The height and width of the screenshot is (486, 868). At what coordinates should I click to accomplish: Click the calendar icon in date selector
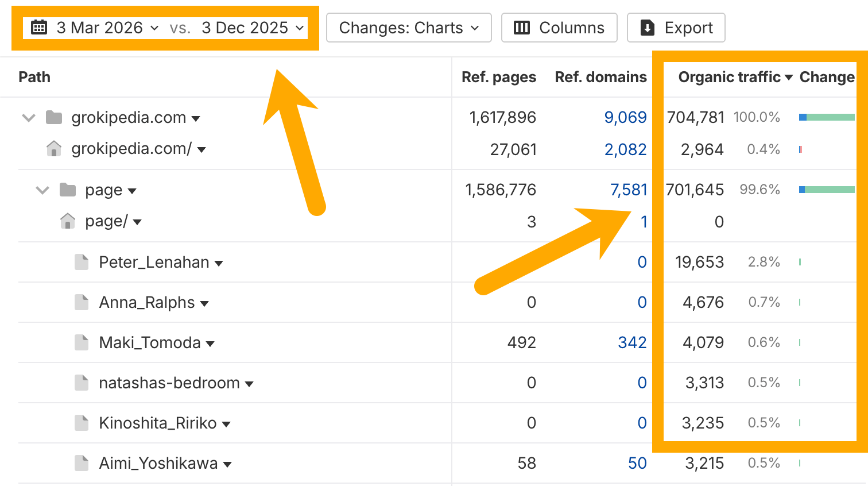coord(39,28)
